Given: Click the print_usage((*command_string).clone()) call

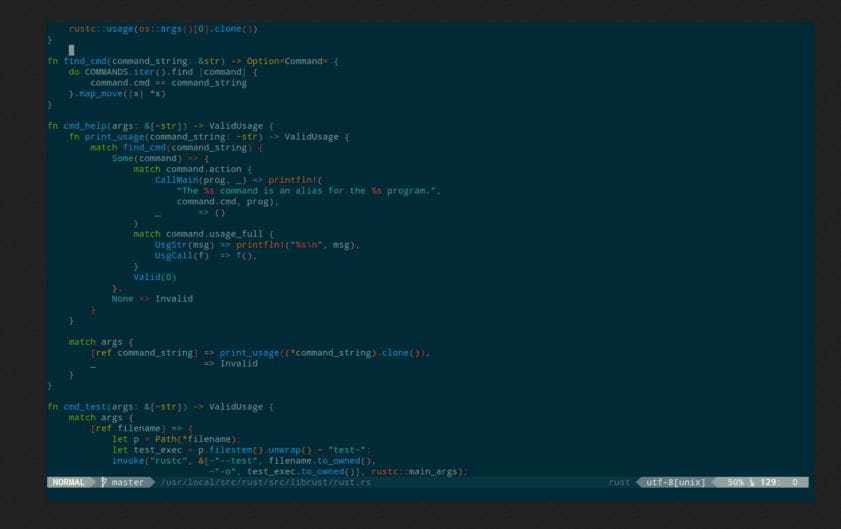Looking at the screenshot, I should point(322,353).
